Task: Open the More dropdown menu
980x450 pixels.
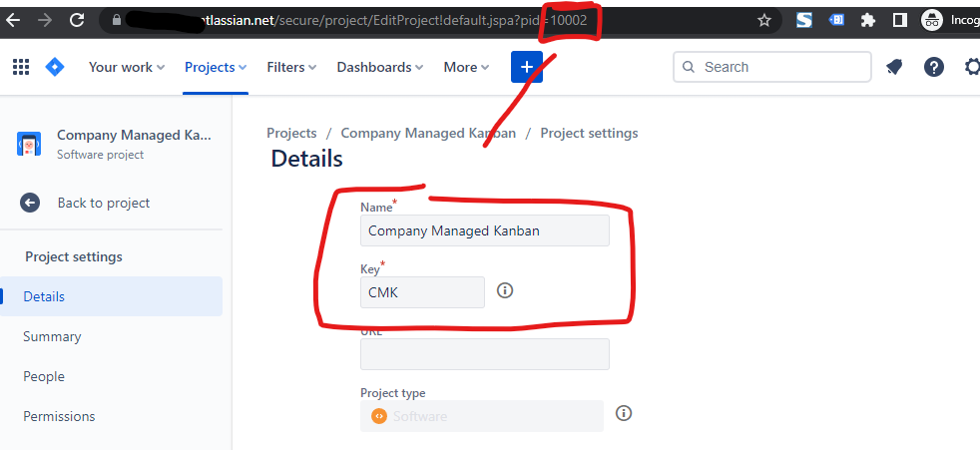Action: coord(466,67)
